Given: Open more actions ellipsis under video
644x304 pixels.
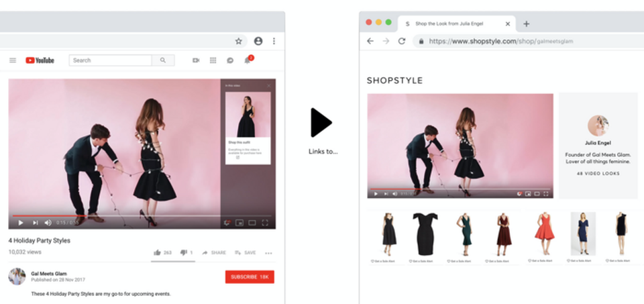Looking at the screenshot, I should click(268, 253).
